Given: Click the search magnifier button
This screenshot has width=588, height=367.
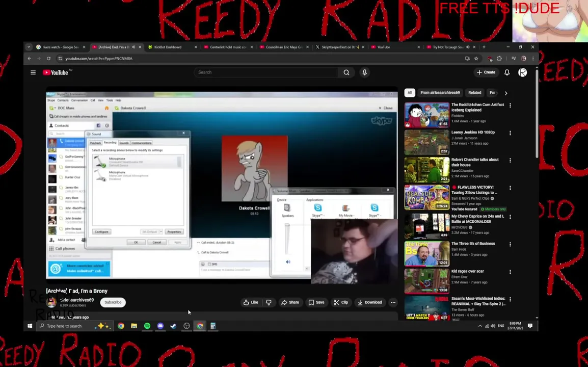Looking at the screenshot, I should pyautogui.click(x=346, y=72).
